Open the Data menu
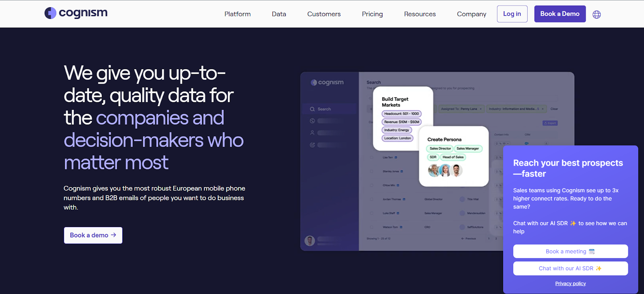The image size is (644, 294). pos(279,14)
